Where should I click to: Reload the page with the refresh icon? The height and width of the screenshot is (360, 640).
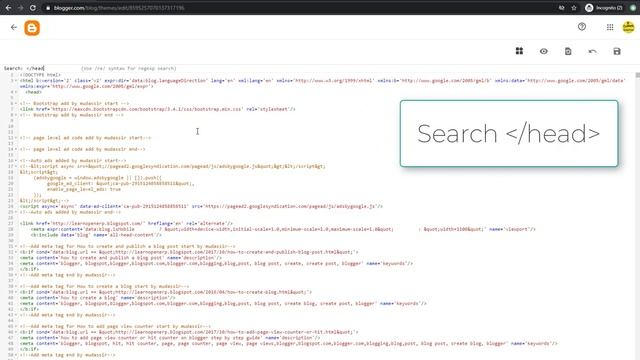33,8
